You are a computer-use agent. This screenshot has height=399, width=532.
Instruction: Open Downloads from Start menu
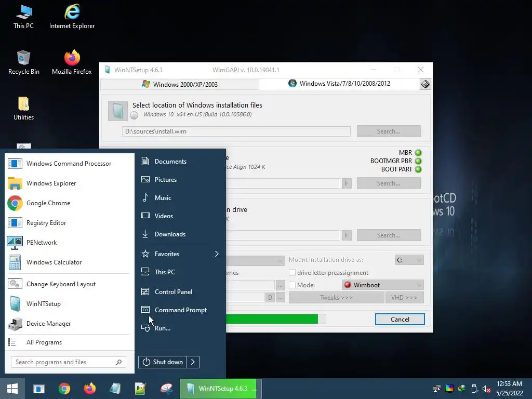181,234
